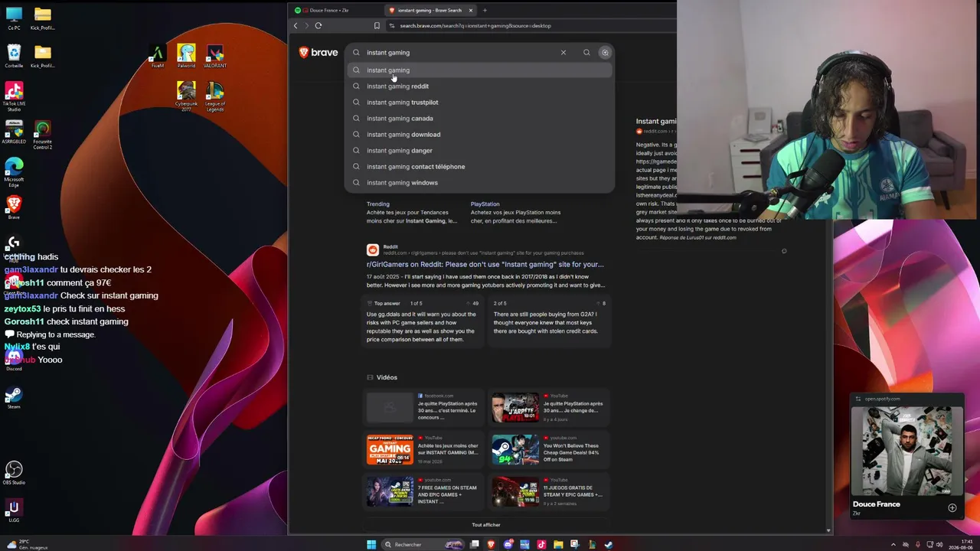
Task: Open "11 JUEGOS GRATIS" video thumbnail
Action: point(515,492)
